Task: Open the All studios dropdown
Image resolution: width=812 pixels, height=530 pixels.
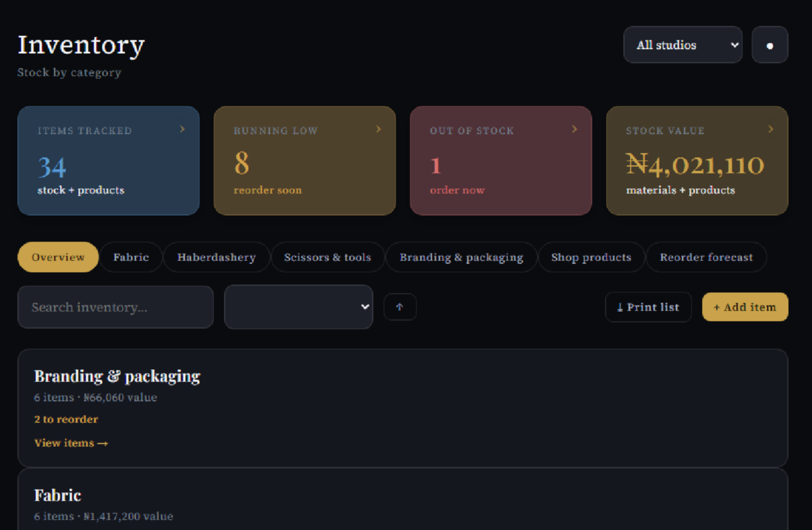Action: (x=683, y=45)
